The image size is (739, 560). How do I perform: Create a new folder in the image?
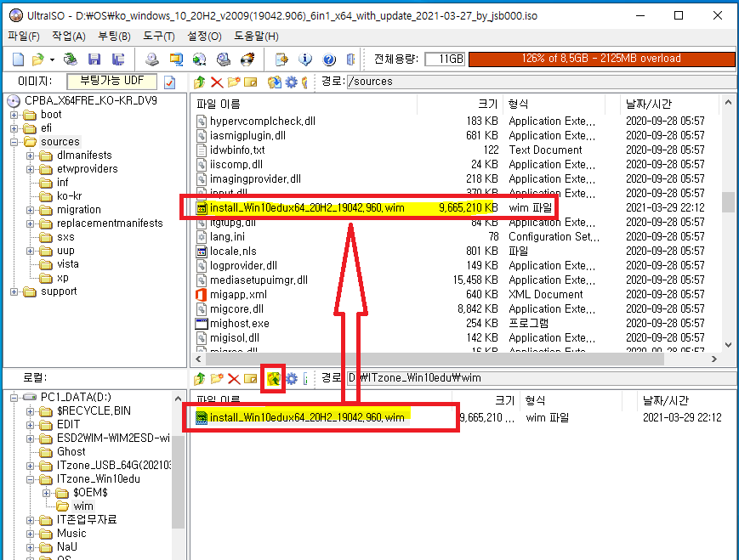233,82
